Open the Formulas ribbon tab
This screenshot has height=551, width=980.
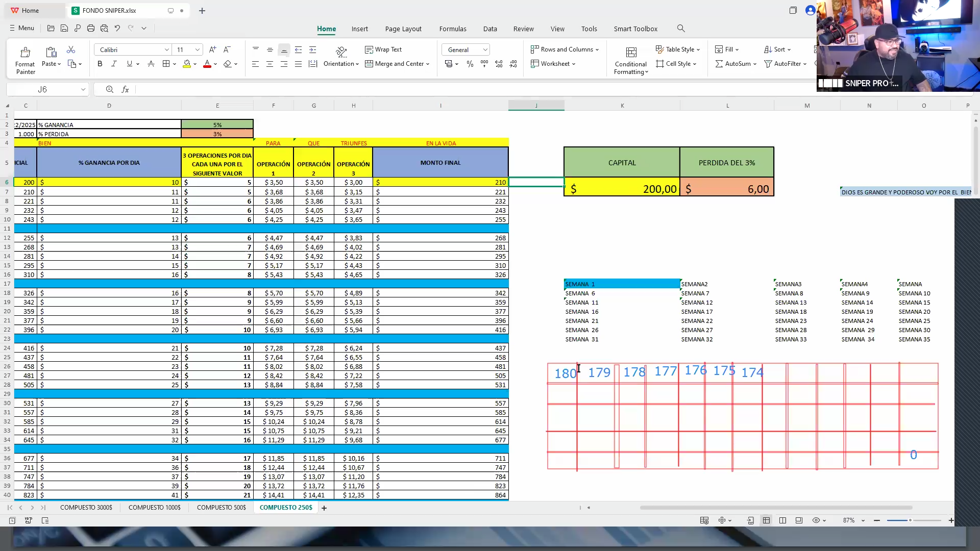click(452, 29)
